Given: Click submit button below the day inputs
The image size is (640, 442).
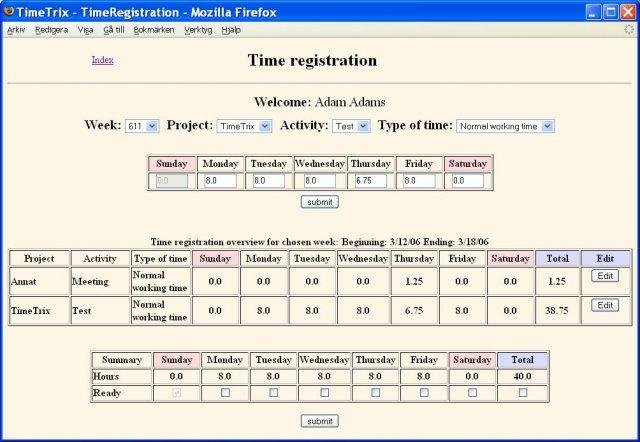Looking at the screenshot, I should [x=320, y=202].
